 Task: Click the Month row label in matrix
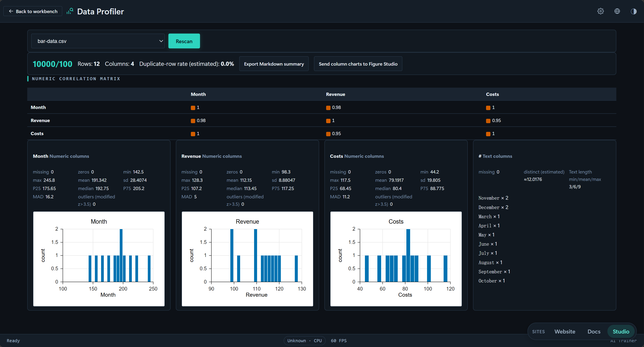38,107
